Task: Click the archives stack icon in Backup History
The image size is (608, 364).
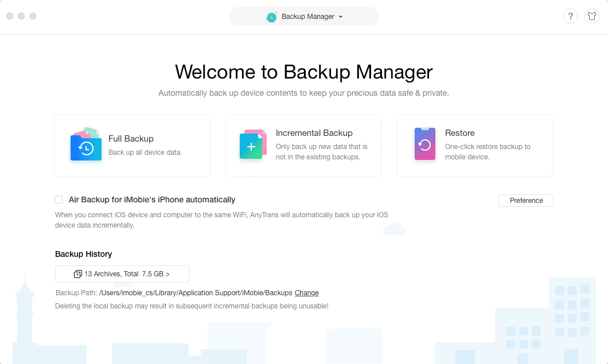Action: [78, 274]
